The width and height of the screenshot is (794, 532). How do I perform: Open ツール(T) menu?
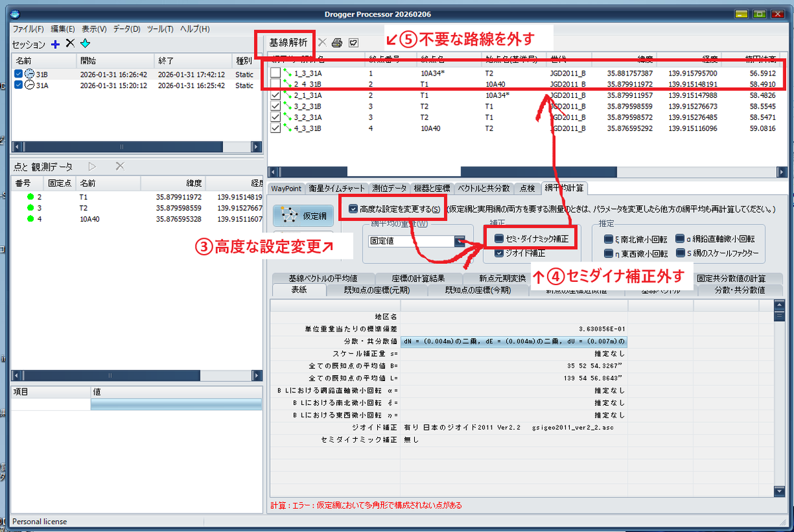tap(159, 29)
